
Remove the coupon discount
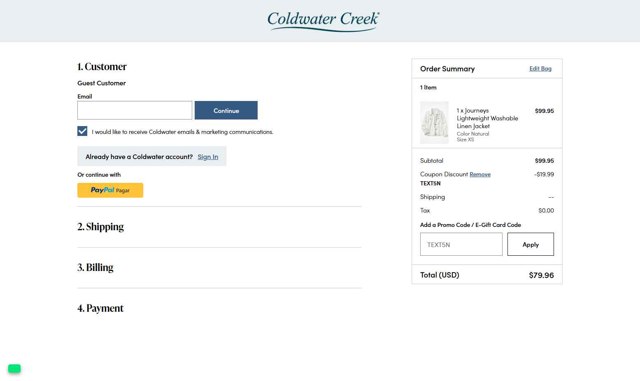point(480,174)
